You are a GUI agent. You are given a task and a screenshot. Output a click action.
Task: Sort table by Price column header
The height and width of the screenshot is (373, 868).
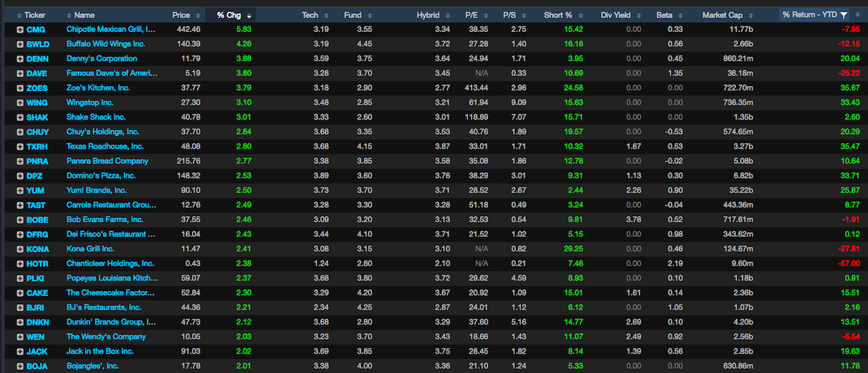(x=181, y=15)
